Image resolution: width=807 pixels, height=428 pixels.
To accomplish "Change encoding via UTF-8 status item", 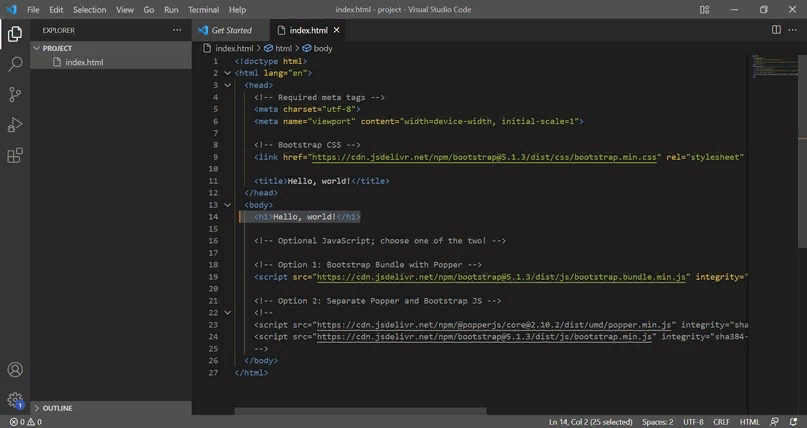I will pyautogui.click(x=693, y=422).
